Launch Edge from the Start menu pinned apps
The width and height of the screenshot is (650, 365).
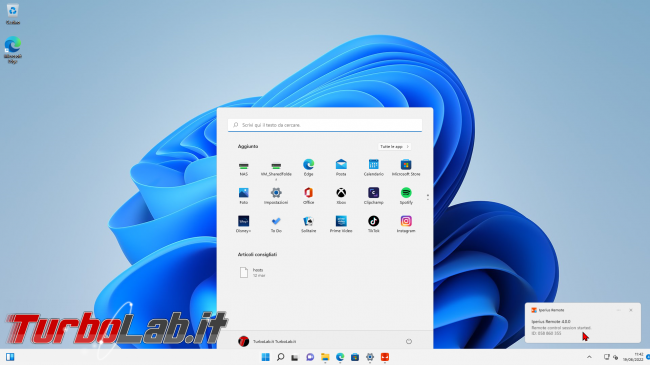coord(308,168)
